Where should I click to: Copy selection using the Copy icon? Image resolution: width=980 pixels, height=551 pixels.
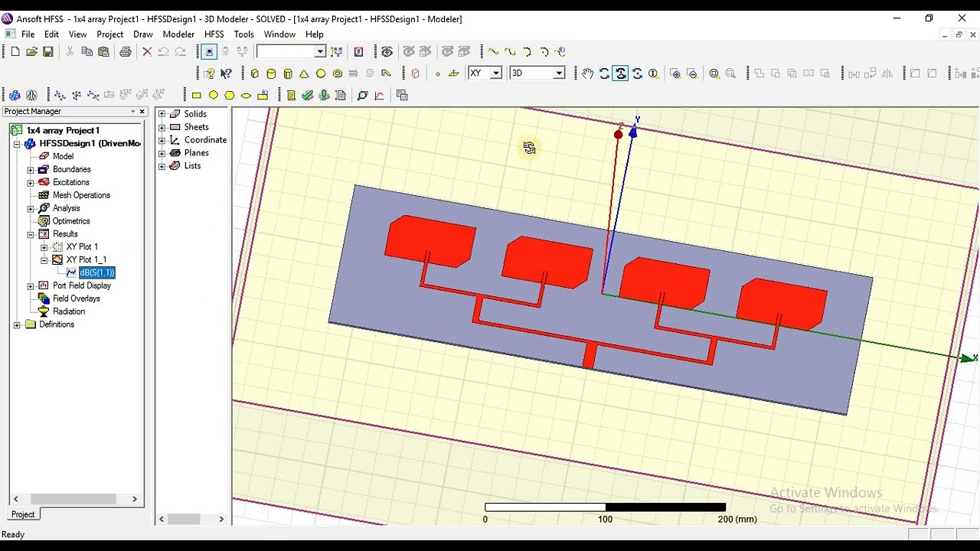coord(87,51)
